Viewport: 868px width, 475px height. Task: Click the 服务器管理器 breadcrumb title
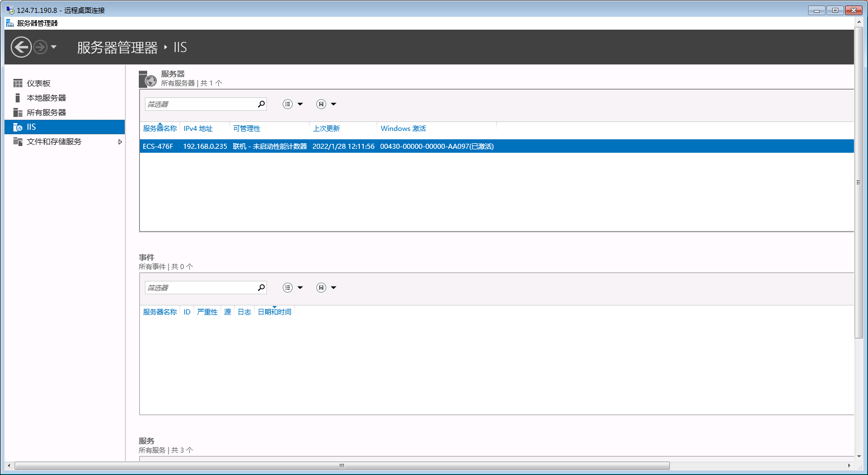(x=118, y=48)
